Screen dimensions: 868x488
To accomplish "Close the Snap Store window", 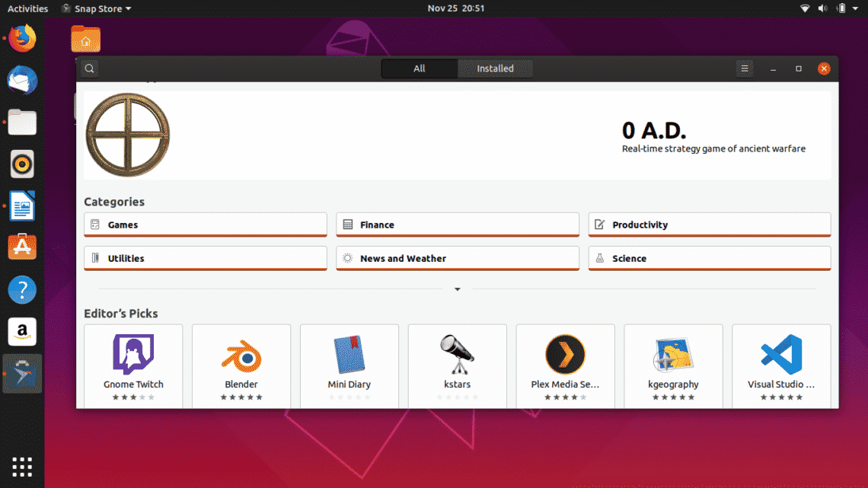I will coord(825,69).
